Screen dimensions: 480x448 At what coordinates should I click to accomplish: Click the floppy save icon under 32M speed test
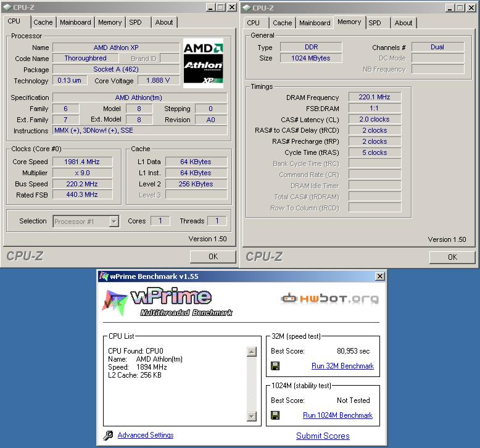275,366
